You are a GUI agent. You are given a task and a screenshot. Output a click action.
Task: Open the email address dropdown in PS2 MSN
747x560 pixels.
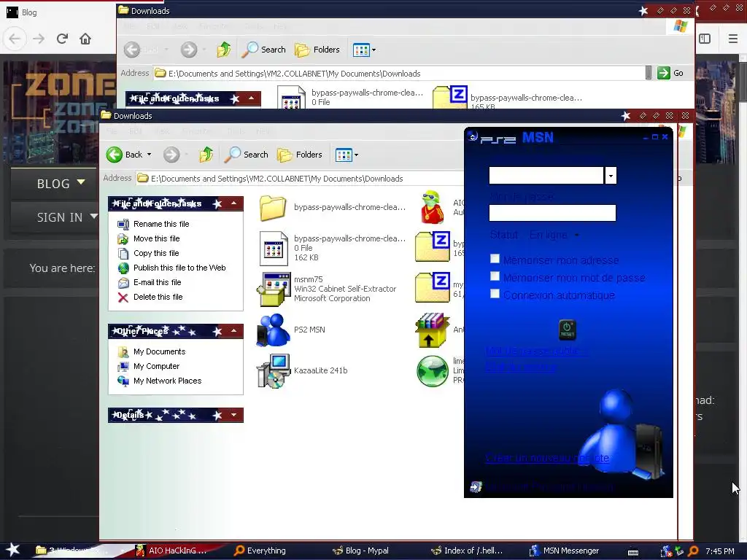(x=611, y=175)
